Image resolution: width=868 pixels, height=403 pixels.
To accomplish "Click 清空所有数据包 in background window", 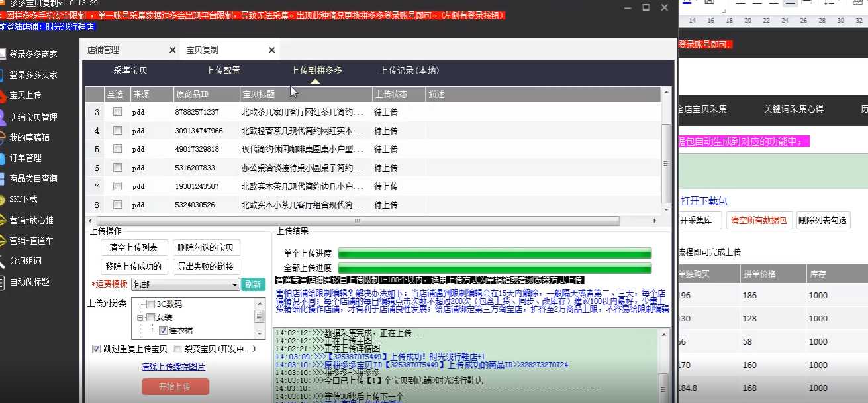I will point(759,221).
